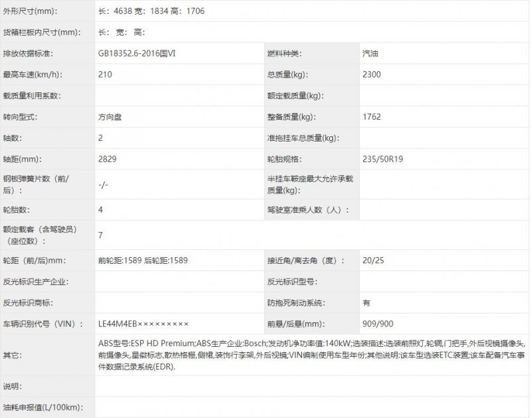Click the wheelbase value 2829
Image resolution: width=532 pixels, height=418 pixels.
pos(106,159)
